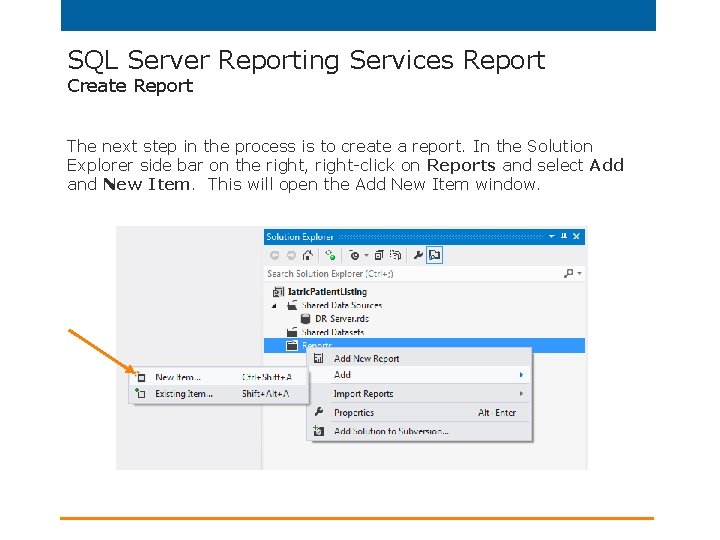The width and height of the screenshot is (720, 540).
Task: Toggle the Preview Selected Items icon
Action: (434, 255)
